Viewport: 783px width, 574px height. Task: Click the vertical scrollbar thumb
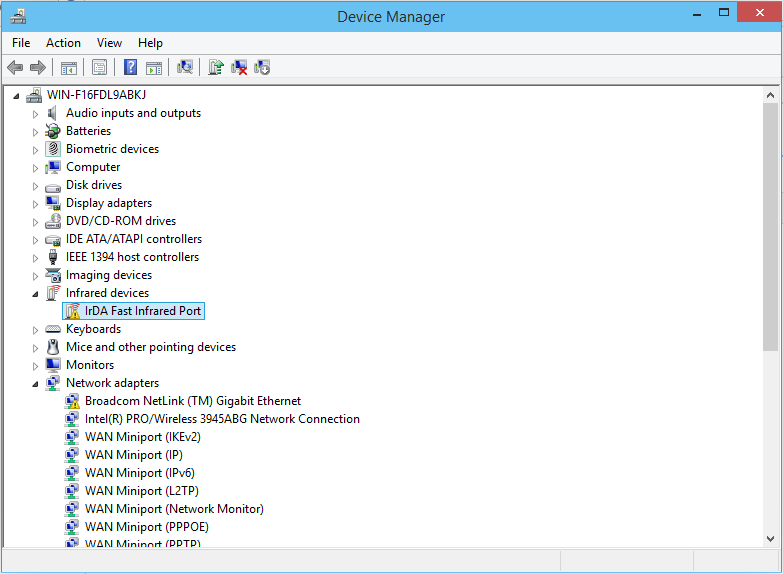[x=771, y=227]
